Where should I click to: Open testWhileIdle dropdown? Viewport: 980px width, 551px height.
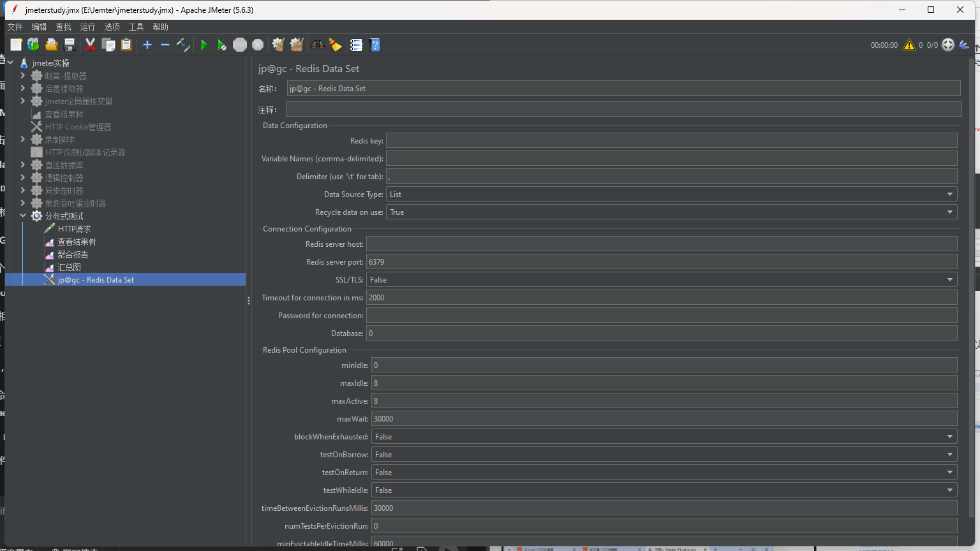pyautogui.click(x=664, y=490)
